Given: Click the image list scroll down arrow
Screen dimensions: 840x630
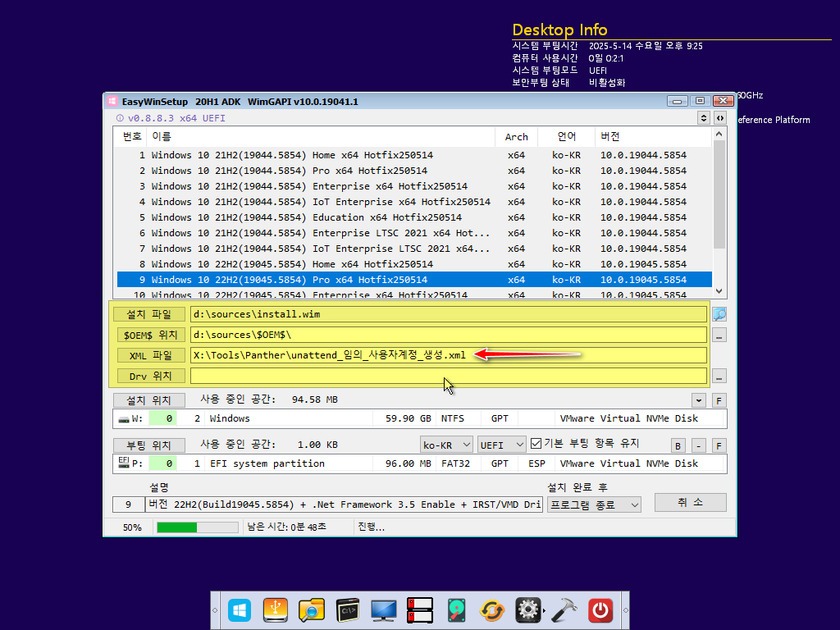Looking at the screenshot, I should click(x=719, y=291).
